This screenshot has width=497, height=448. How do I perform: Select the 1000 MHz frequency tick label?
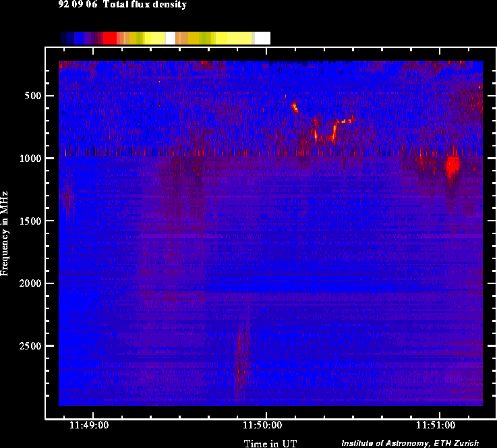pyautogui.click(x=30, y=158)
